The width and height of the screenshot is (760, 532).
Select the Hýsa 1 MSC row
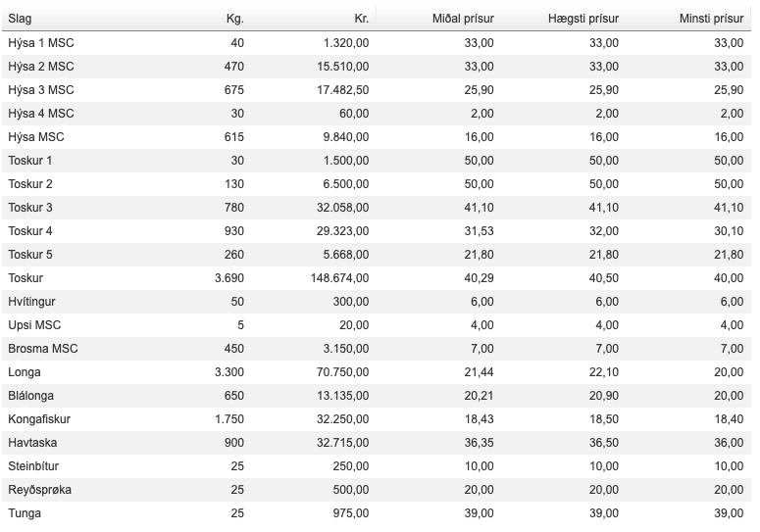click(x=40, y=42)
